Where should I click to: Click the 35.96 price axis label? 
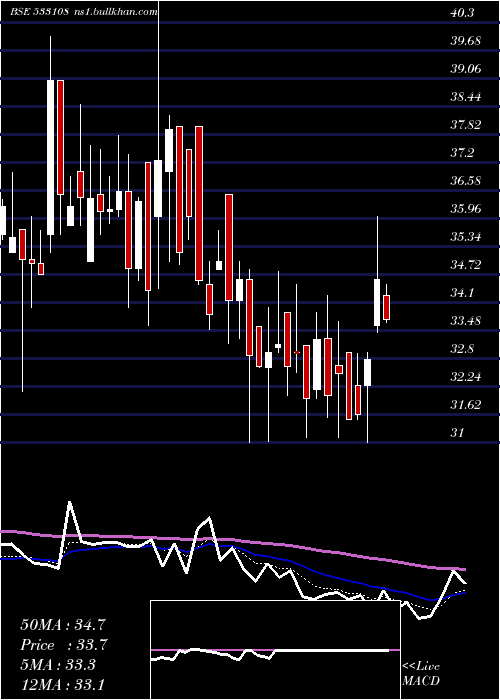coord(465,209)
